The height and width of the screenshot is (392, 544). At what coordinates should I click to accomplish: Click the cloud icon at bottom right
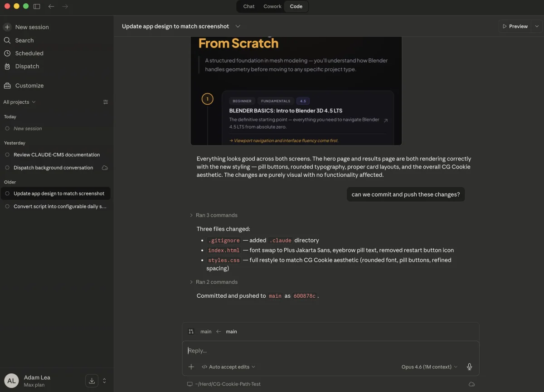tap(471, 384)
